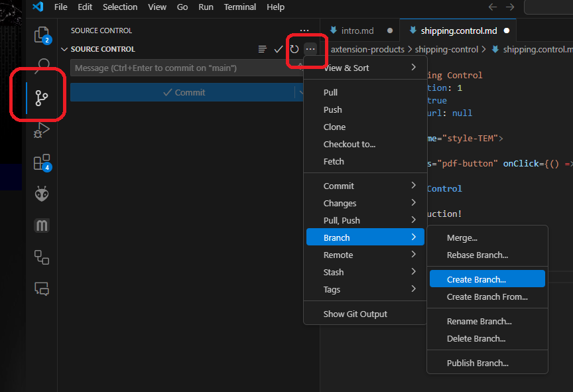This screenshot has height=392, width=573.
Task: Open Run and Debug view
Action: pos(42,130)
